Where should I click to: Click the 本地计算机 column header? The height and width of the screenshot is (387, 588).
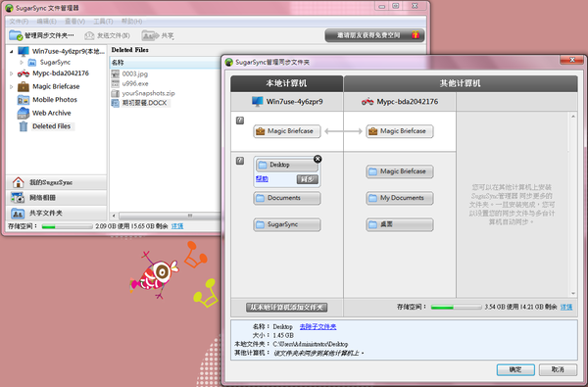(x=286, y=83)
